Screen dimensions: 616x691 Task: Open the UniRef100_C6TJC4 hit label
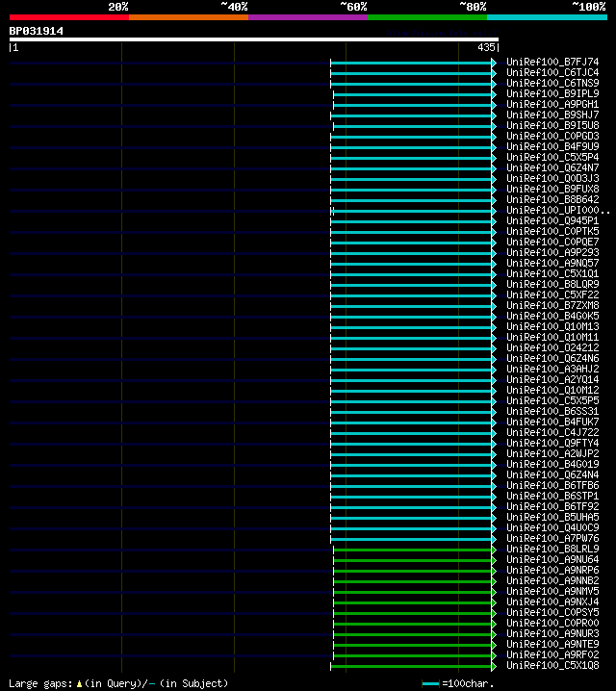point(552,73)
